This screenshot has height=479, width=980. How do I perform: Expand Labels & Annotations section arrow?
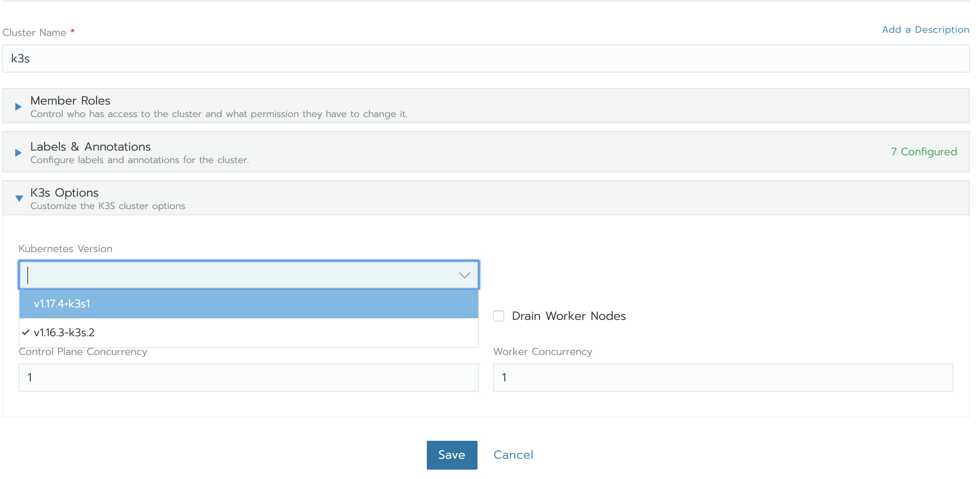pyautogui.click(x=18, y=153)
